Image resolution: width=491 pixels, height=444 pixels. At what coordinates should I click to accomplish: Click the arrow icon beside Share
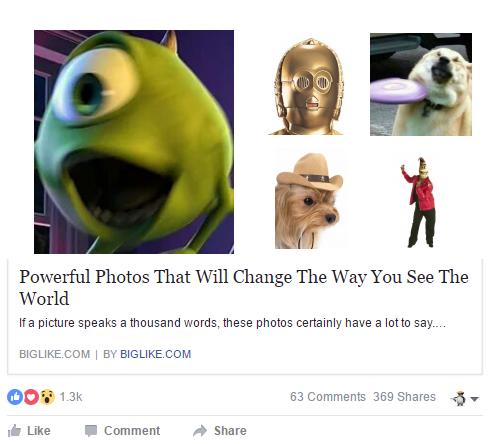coord(200,431)
